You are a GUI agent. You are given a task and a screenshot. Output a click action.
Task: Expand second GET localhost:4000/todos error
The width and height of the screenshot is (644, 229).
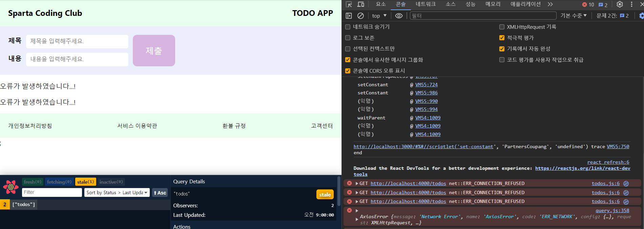[x=357, y=192]
